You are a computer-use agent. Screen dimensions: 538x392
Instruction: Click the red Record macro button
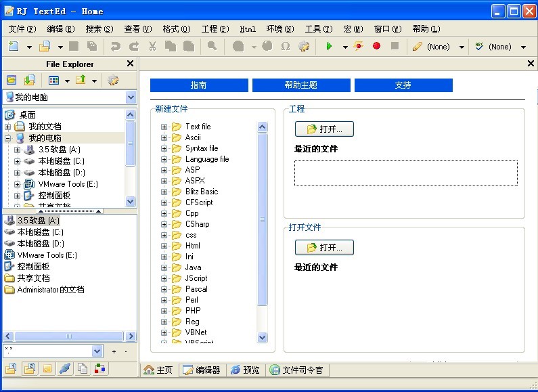point(376,47)
